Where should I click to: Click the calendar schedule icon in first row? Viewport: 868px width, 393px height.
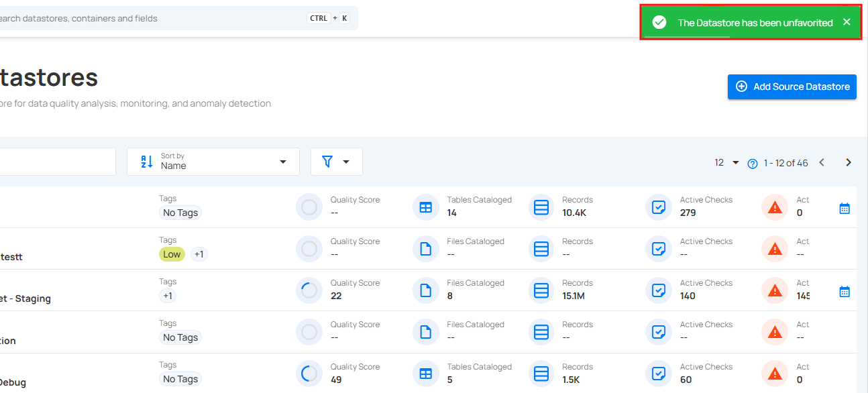pos(845,209)
